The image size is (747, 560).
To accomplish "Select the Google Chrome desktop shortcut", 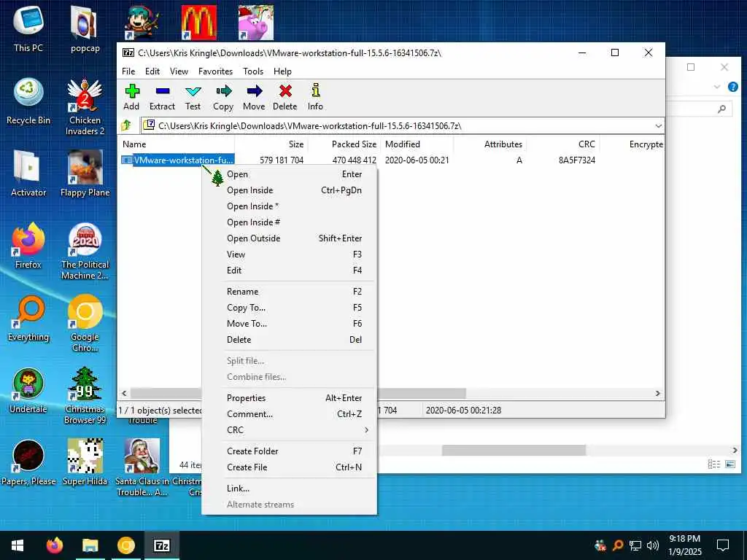I will click(x=85, y=323).
